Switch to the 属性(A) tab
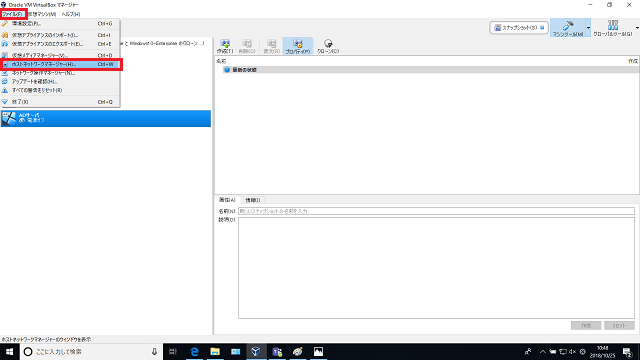 click(x=227, y=200)
